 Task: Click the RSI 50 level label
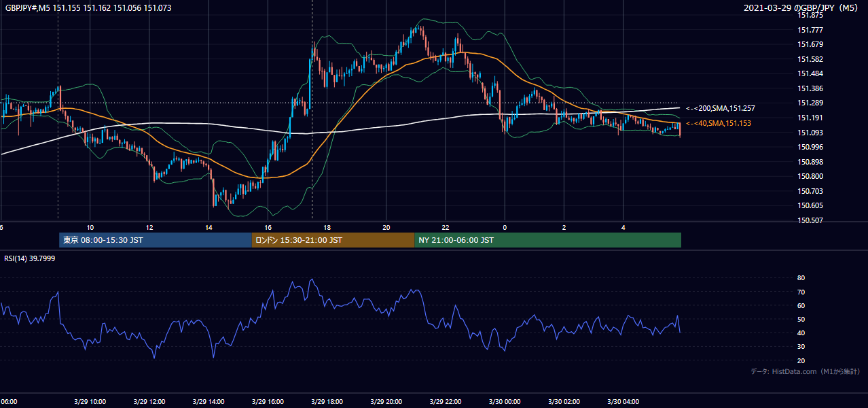tap(801, 319)
